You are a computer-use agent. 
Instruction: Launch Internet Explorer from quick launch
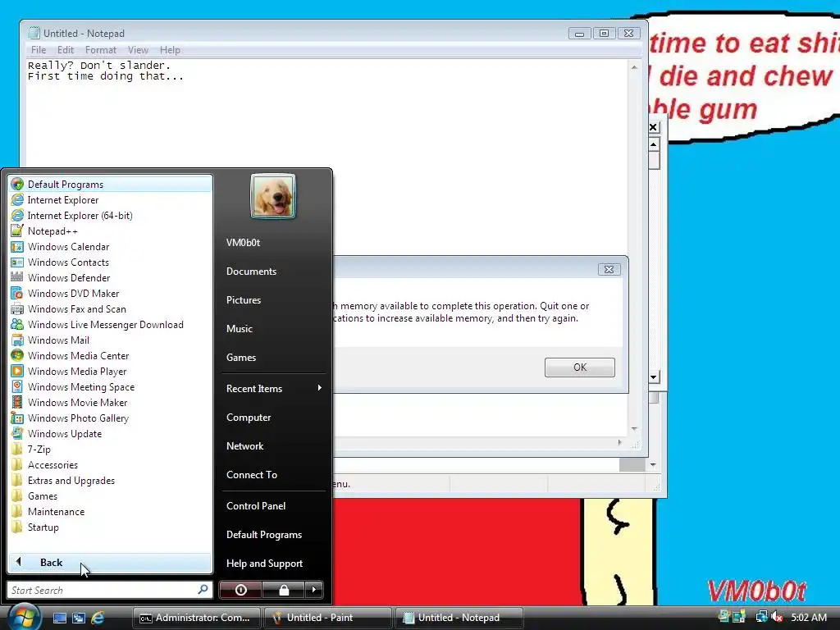click(98, 618)
